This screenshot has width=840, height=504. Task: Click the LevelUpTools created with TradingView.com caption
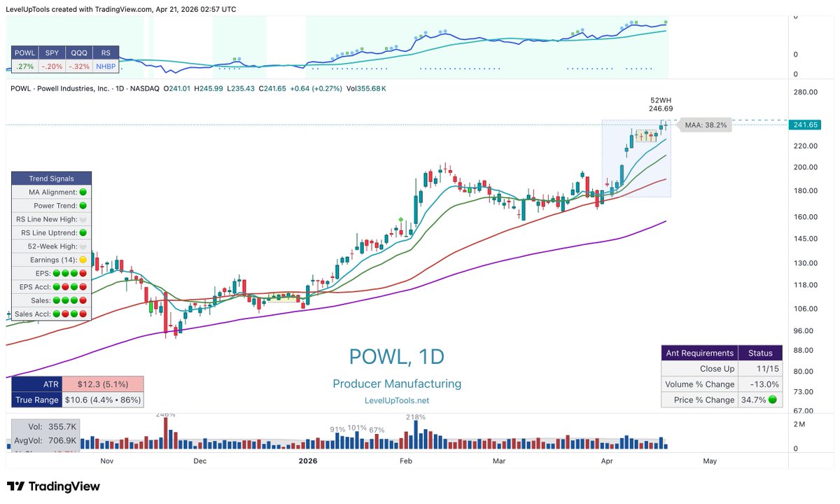(x=120, y=9)
